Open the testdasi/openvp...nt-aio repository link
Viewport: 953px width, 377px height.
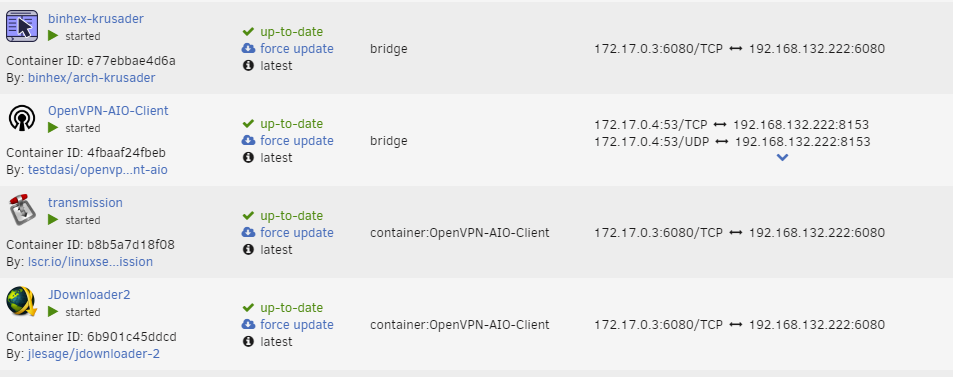(97, 170)
